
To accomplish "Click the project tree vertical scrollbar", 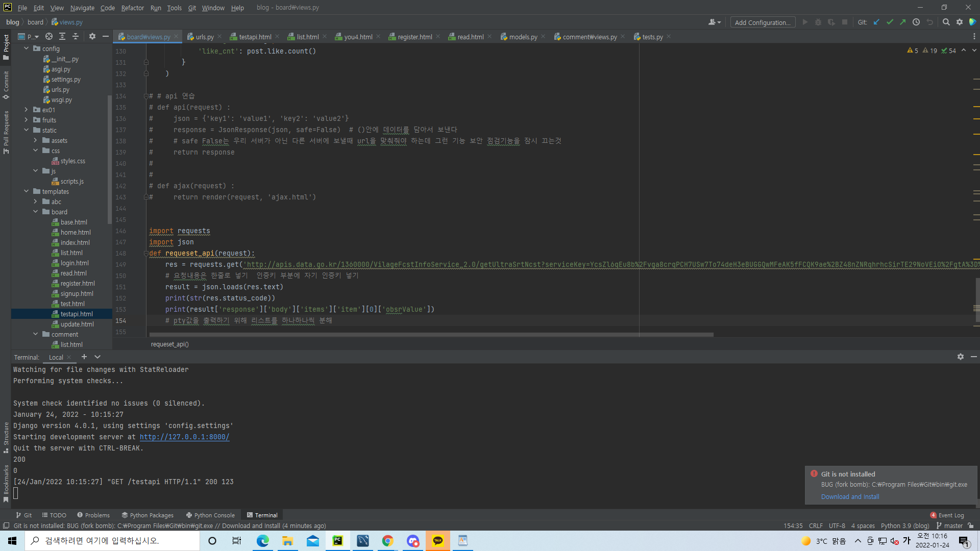I will [x=109, y=160].
